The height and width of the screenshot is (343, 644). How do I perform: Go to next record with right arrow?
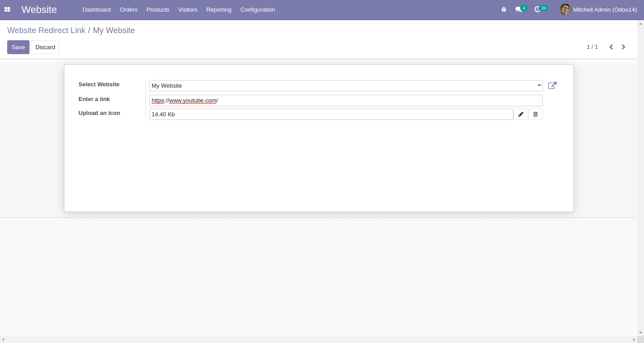[623, 47]
